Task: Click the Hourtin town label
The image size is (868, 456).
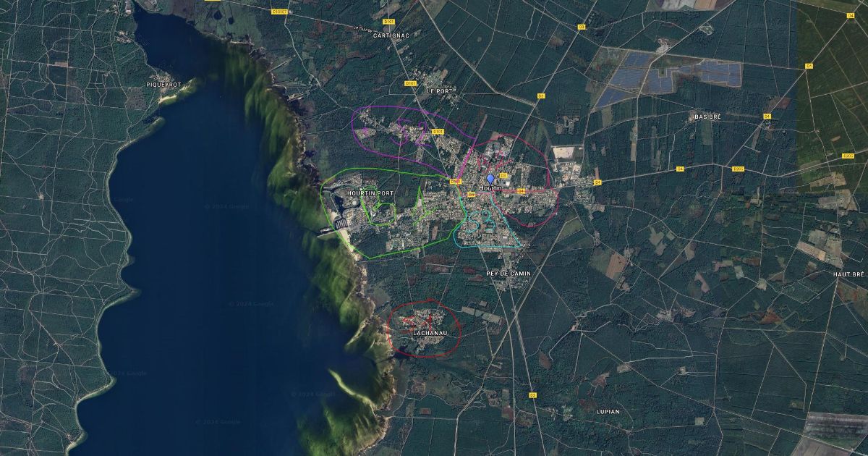Action: [490, 188]
